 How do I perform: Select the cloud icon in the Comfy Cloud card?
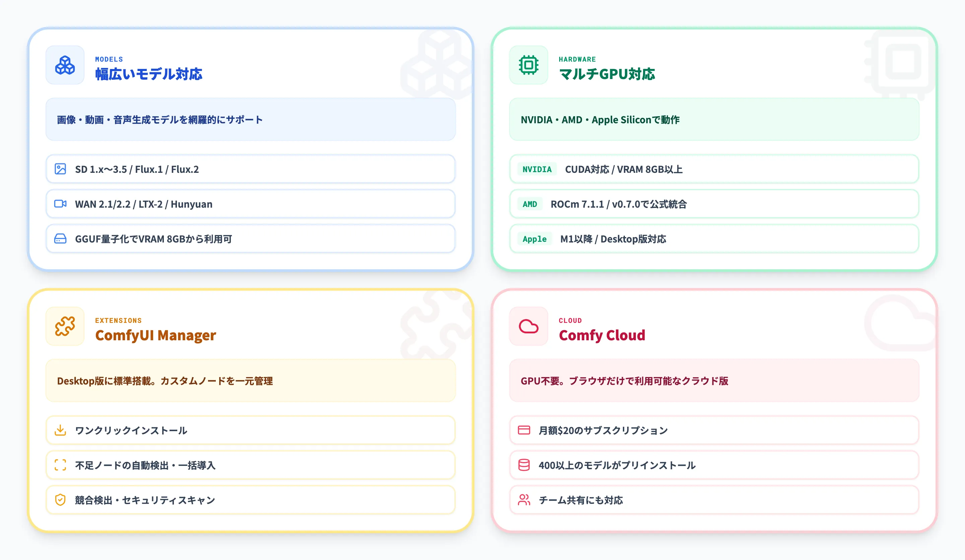pyautogui.click(x=528, y=327)
